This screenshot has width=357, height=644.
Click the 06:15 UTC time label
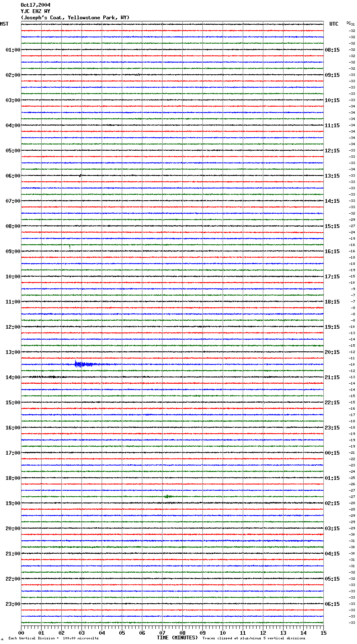pyautogui.click(x=332, y=604)
